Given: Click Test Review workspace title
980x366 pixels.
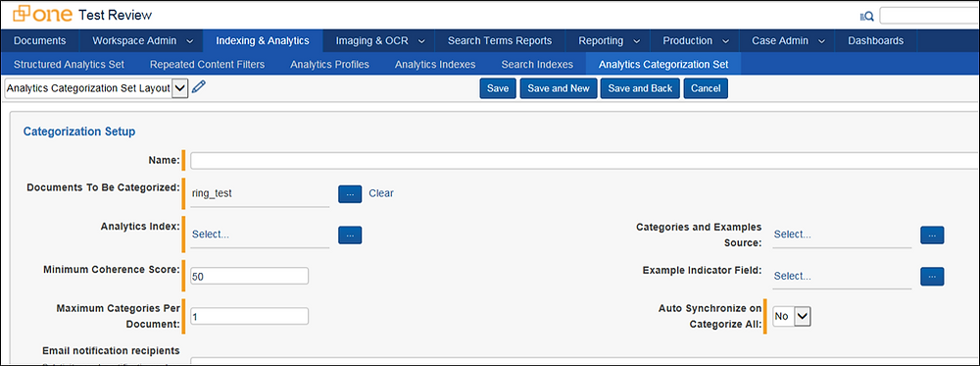Looking at the screenshot, I should coord(116,15).
